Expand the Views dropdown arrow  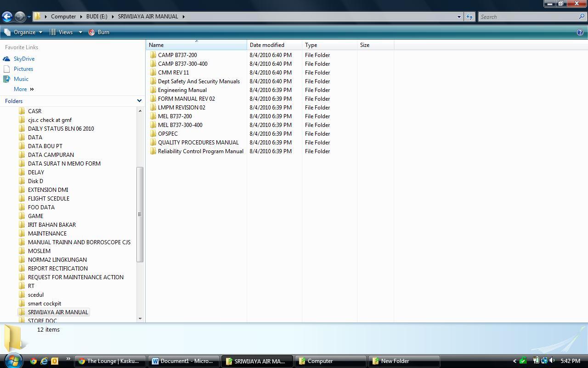(80, 32)
